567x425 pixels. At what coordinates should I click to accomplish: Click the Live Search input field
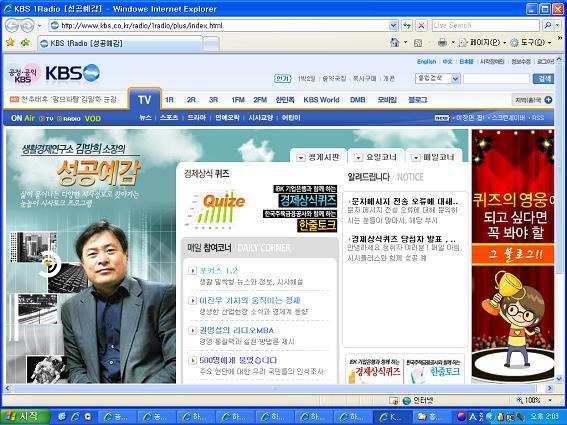(x=486, y=25)
